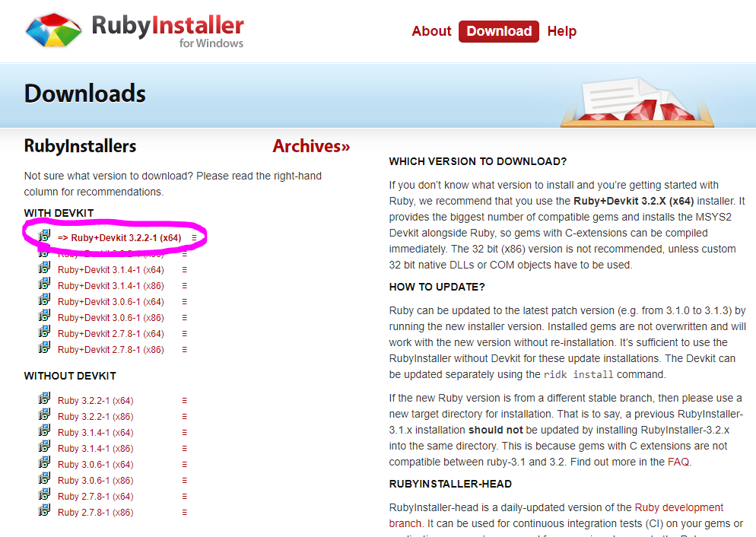Click installer icon for Ruby+Devkit 2.7.8-1 (x86)
The height and width of the screenshot is (537, 756).
[x=44, y=347]
